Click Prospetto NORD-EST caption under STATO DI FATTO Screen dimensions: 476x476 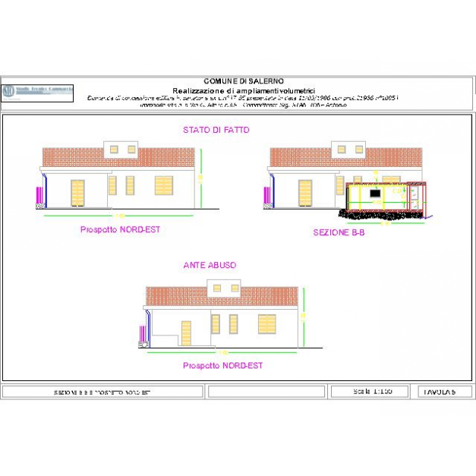point(120,229)
